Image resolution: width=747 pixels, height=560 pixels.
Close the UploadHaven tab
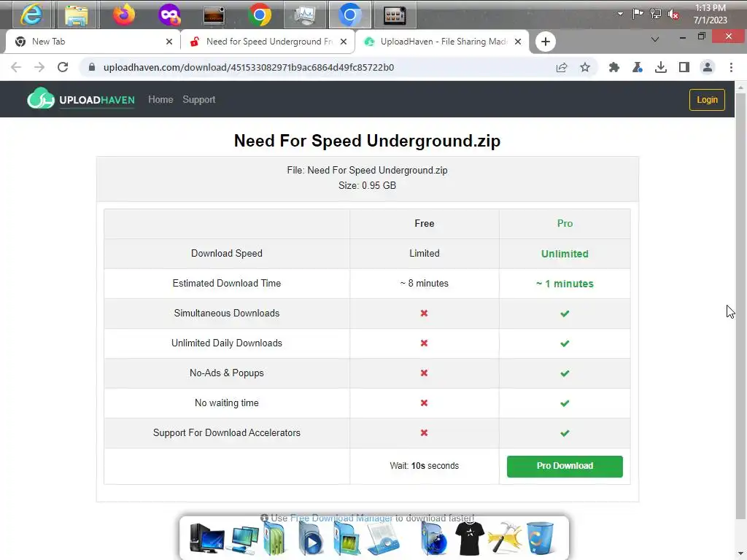point(518,42)
